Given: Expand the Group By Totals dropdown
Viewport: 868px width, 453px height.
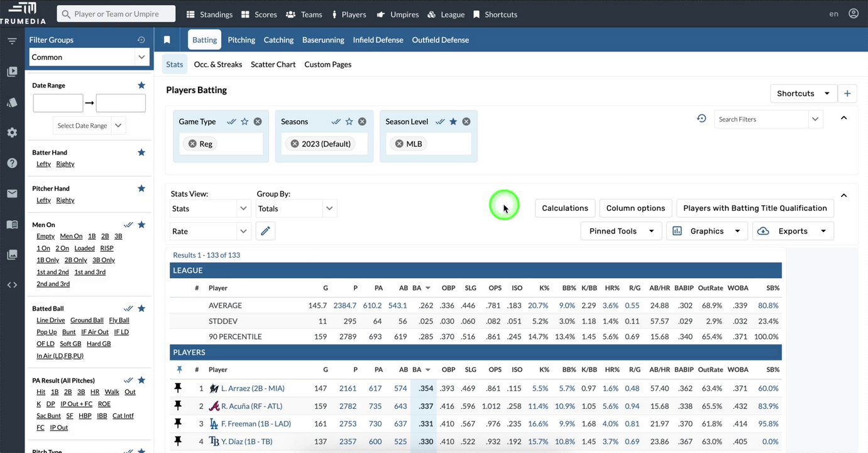Looking at the screenshot, I should click(297, 208).
